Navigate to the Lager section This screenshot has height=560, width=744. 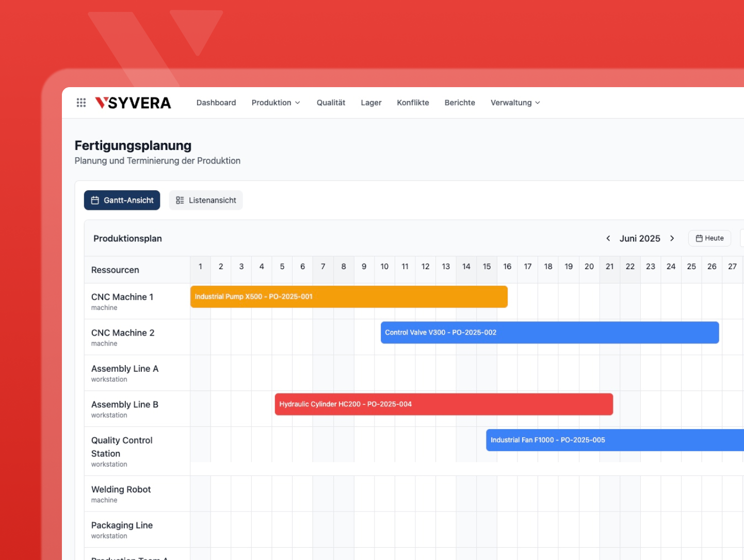point(371,103)
